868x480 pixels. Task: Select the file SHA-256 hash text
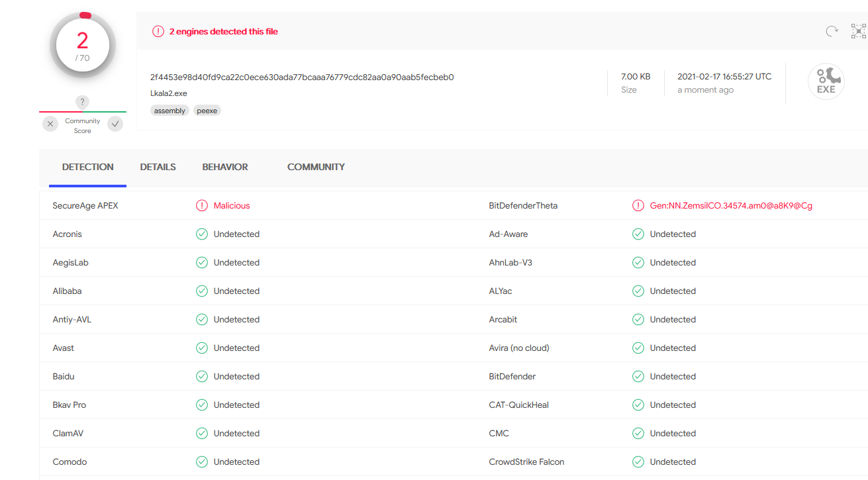[x=302, y=77]
